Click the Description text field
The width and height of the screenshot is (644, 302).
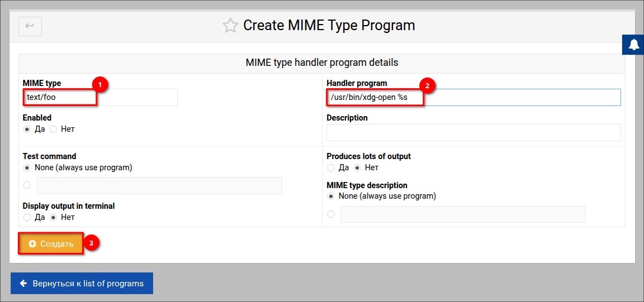(473, 132)
